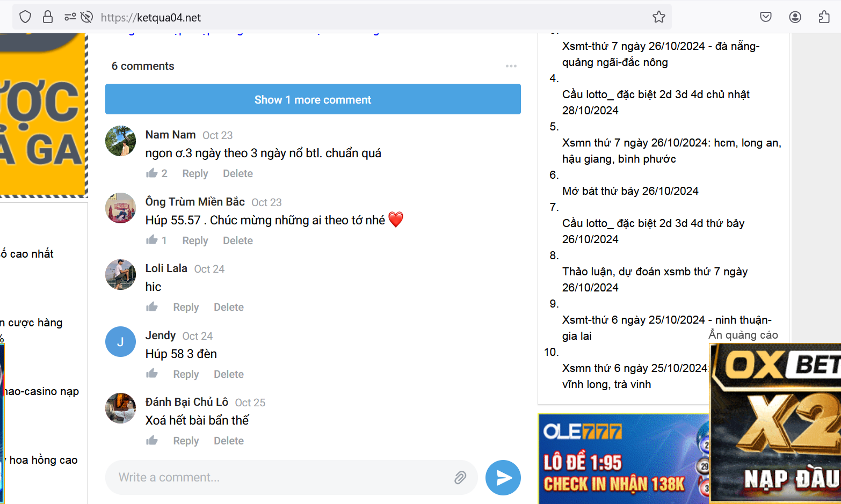Screen dimensions: 841x504
Task: Open the browser extensions puzzle icon
Action: (824, 17)
